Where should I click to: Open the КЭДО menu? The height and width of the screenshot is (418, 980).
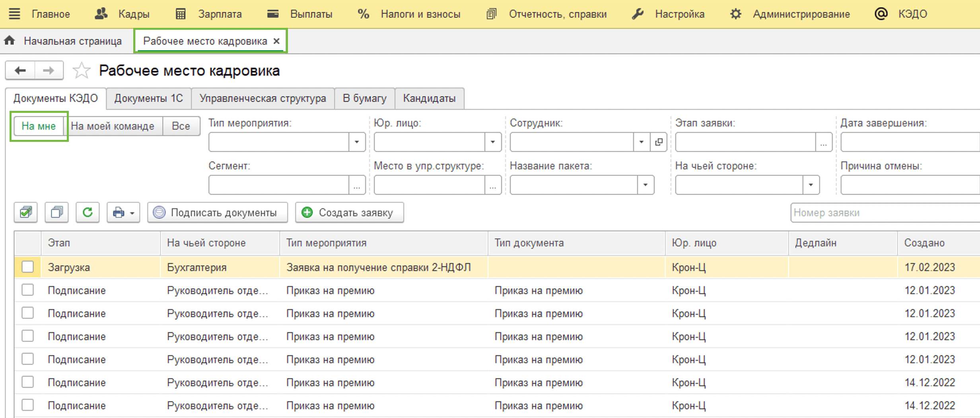point(912,14)
